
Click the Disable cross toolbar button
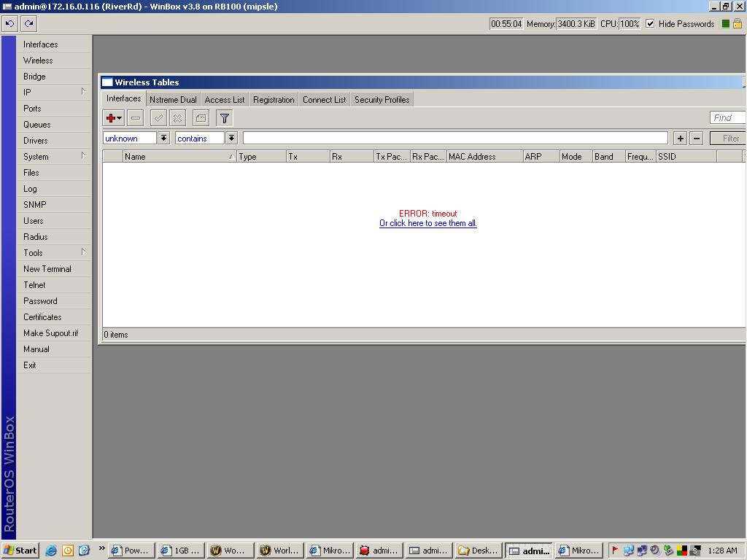point(178,118)
